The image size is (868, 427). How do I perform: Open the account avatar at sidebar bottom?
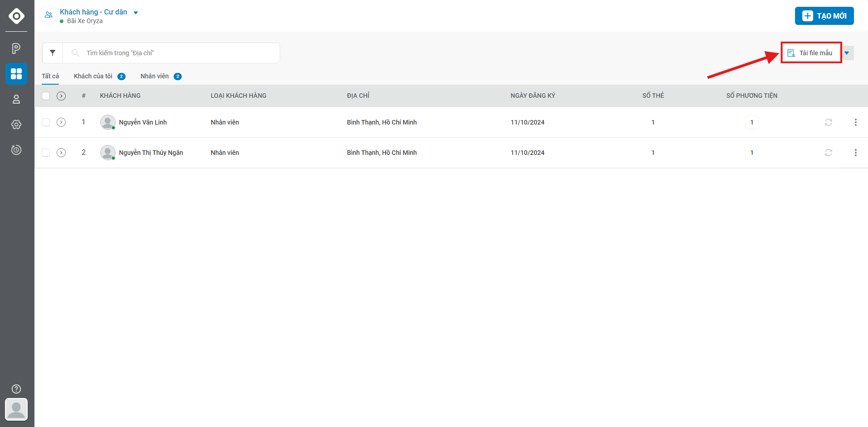point(16,409)
